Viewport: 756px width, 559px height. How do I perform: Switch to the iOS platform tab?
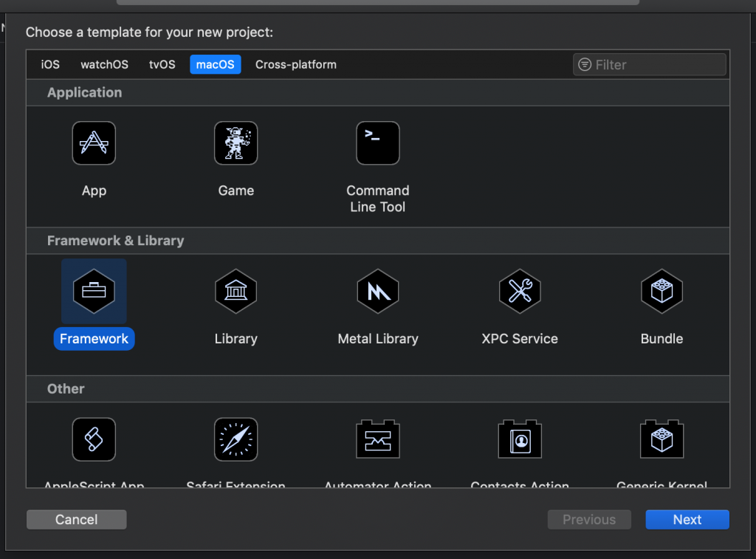pyautogui.click(x=50, y=65)
